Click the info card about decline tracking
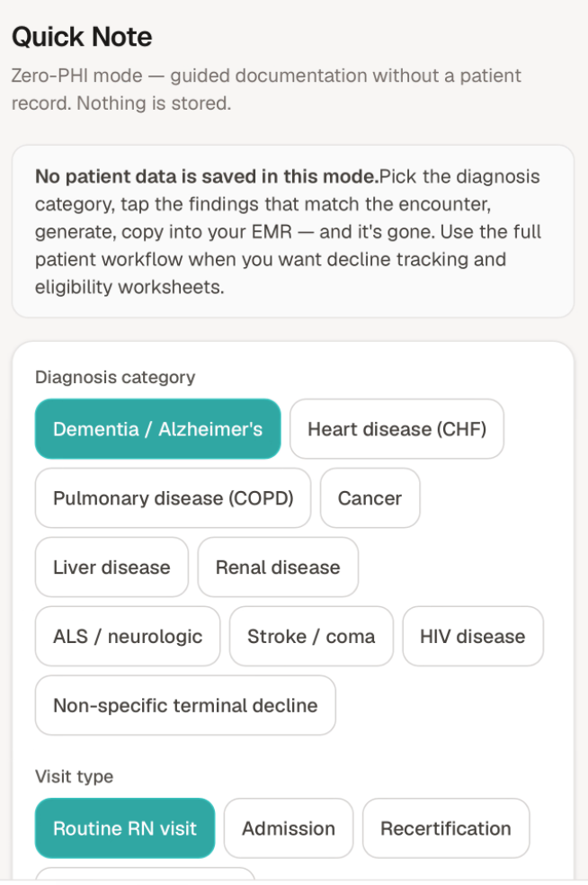 293,231
